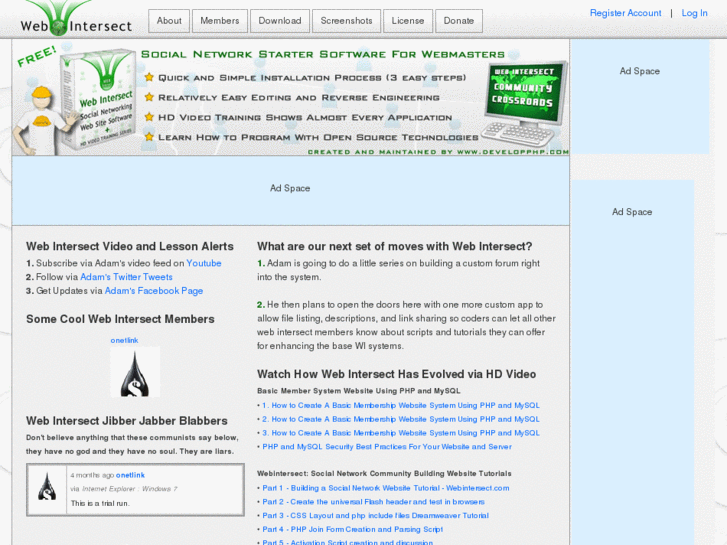
Task: Open Part 1 Building a Social Network tutorial
Action: pos(386,488)
